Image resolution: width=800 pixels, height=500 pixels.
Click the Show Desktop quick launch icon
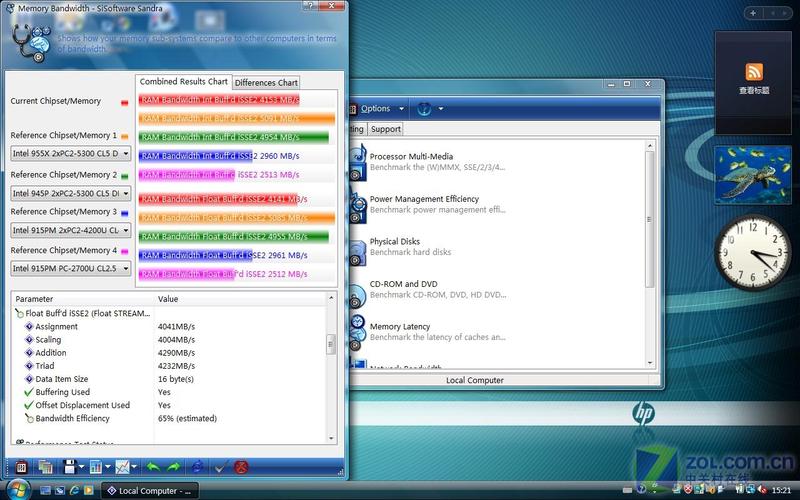click(x=45, y=491)
